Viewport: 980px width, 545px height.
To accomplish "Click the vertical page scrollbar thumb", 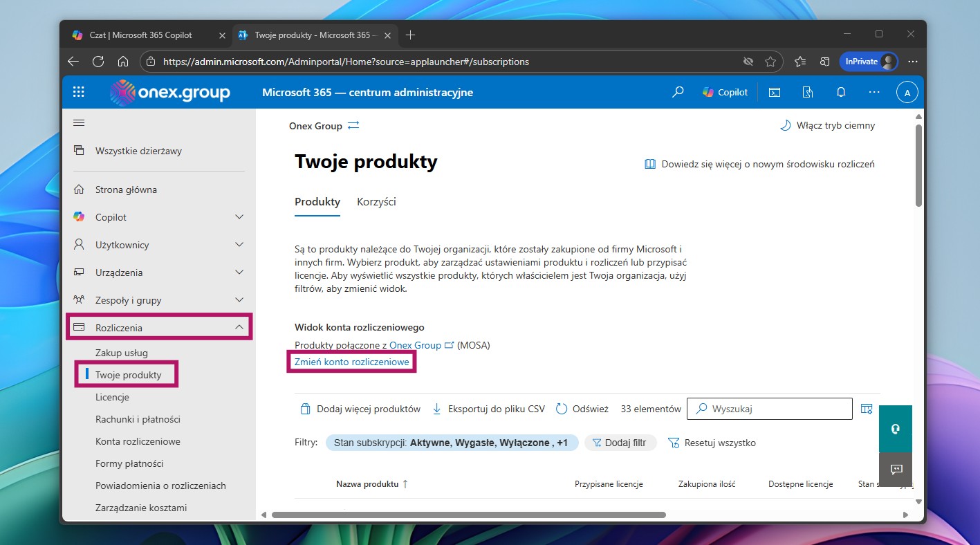I will (918, 165).
